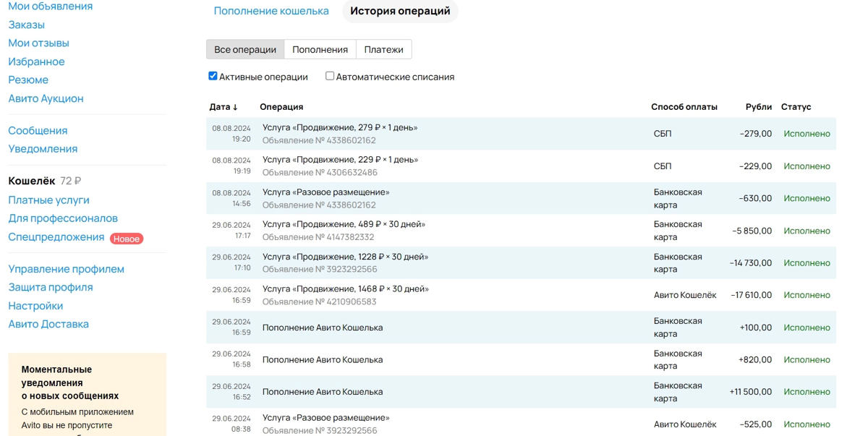The image size is (868, 436).
Task: Select the История операций tab
Action: 400,12
